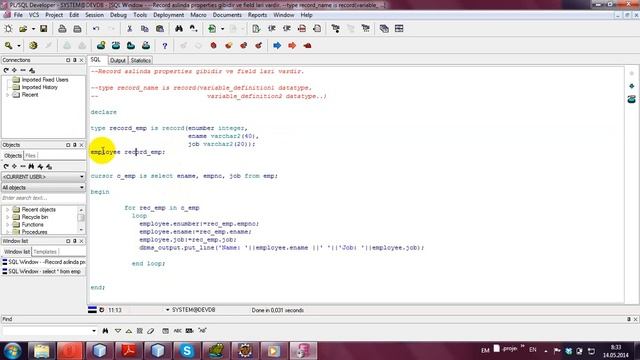Screen dimensions: 640x360
Task: Expand the Recycle bin folder
Action: (x=7, y=217)
